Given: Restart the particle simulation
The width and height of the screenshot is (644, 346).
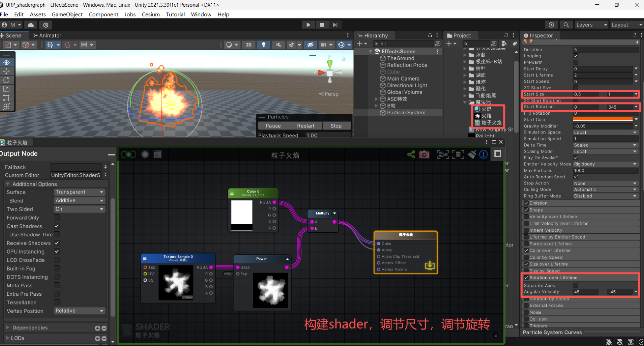Looking at the screenshot, I should (x=306, y=126).
